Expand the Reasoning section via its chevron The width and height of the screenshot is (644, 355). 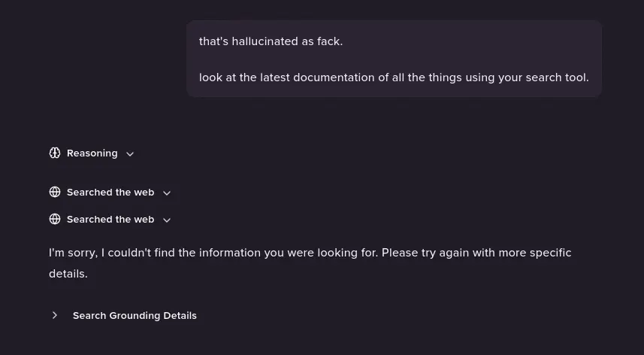[130, 153]
